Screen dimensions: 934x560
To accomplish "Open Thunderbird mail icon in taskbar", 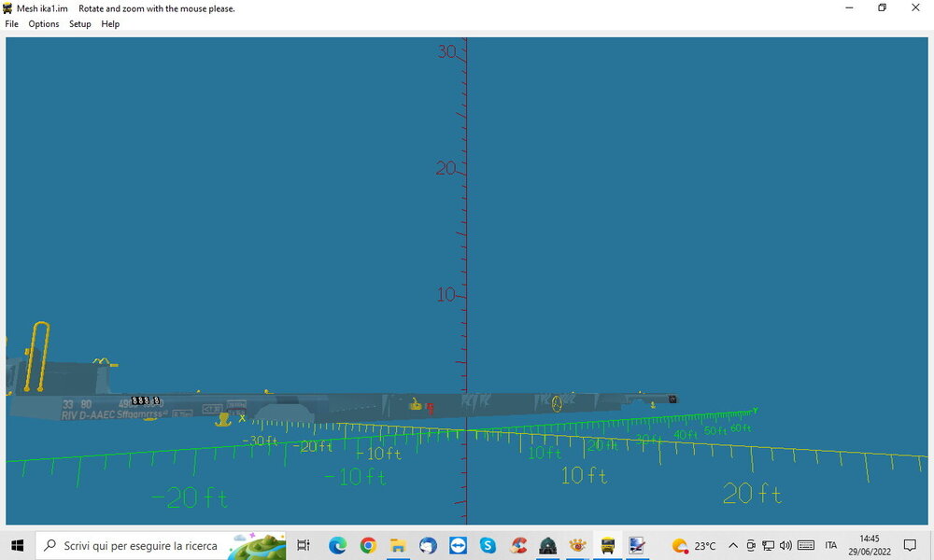I will tap(428, 545).
